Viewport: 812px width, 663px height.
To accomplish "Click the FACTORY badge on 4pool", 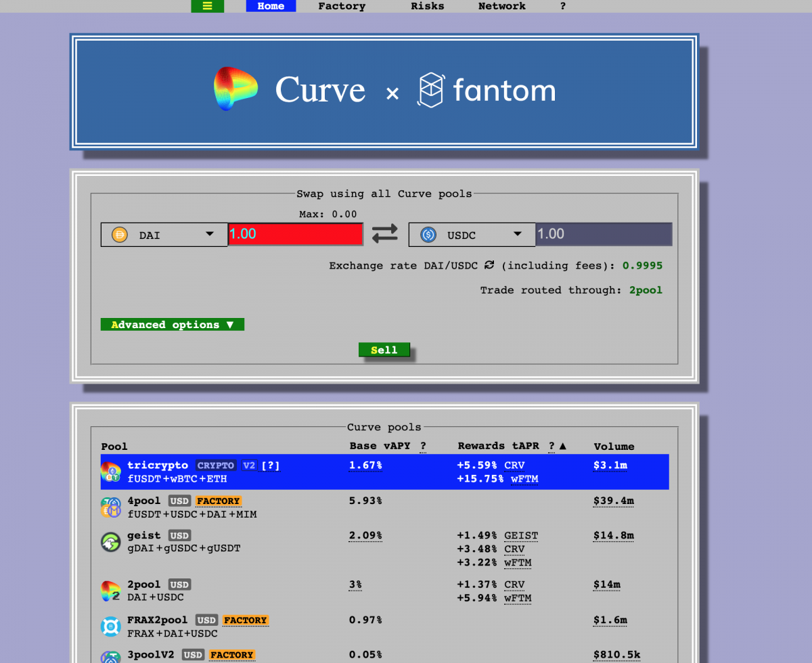I will point(219,501).
